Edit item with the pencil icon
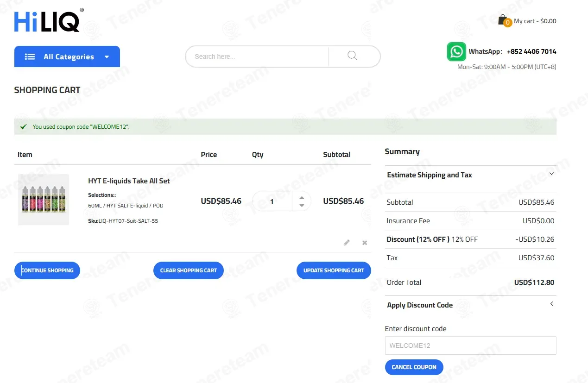This screenshot has height=383, width=588. [347, 242]
